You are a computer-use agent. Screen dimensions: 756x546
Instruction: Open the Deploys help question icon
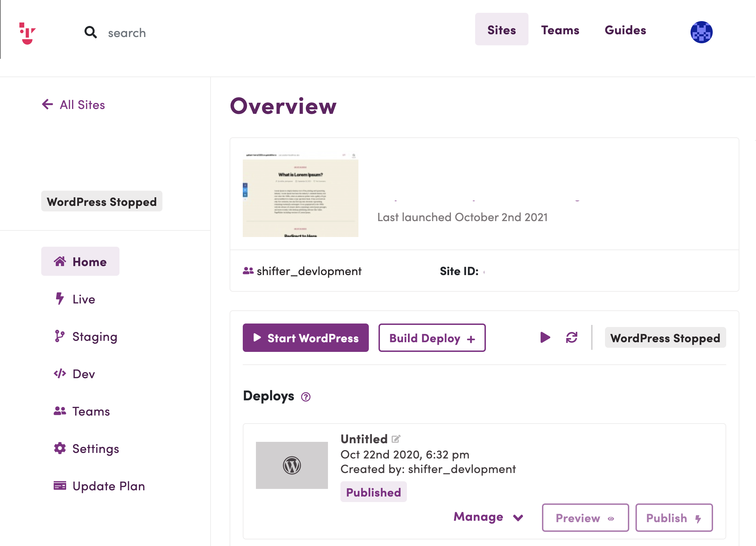[306, 397]
